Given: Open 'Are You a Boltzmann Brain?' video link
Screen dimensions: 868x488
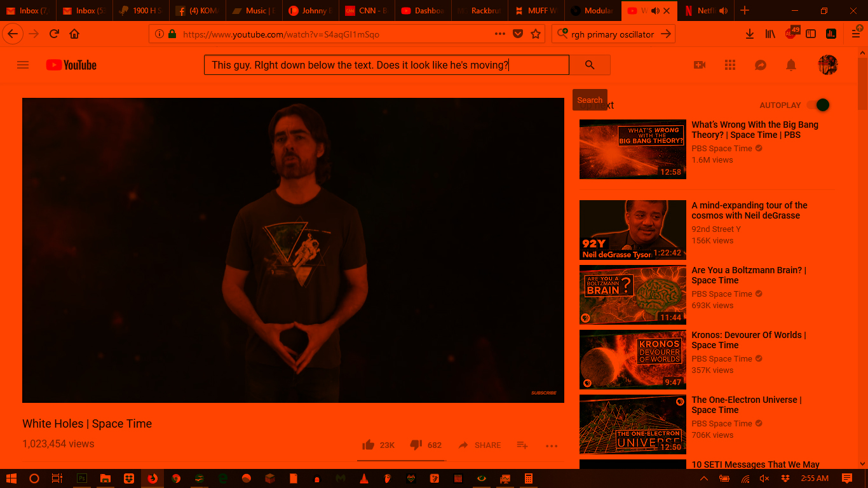Looking at the screenshot, I should [749, 275].
